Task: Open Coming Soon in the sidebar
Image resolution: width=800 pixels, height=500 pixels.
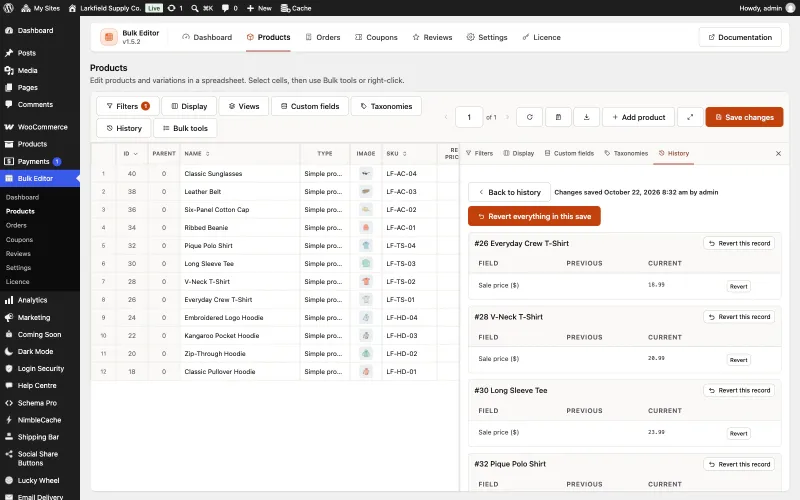Action: tap(39, 335)
